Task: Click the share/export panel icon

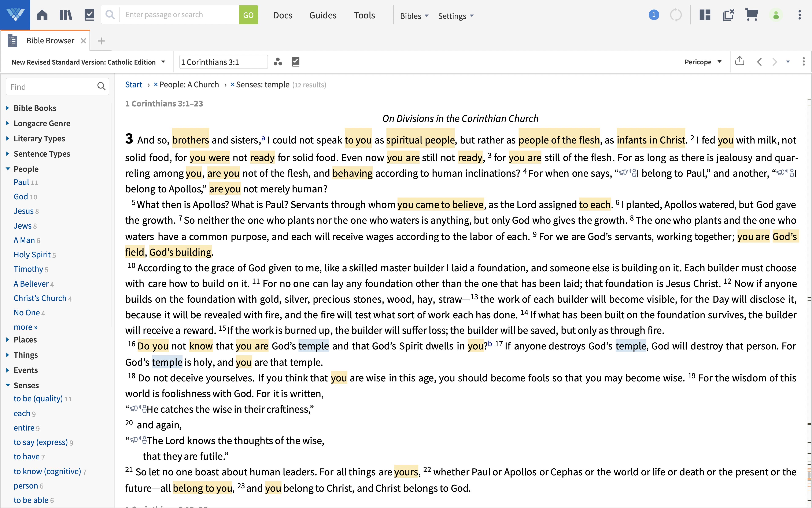Action: (739, 61)
